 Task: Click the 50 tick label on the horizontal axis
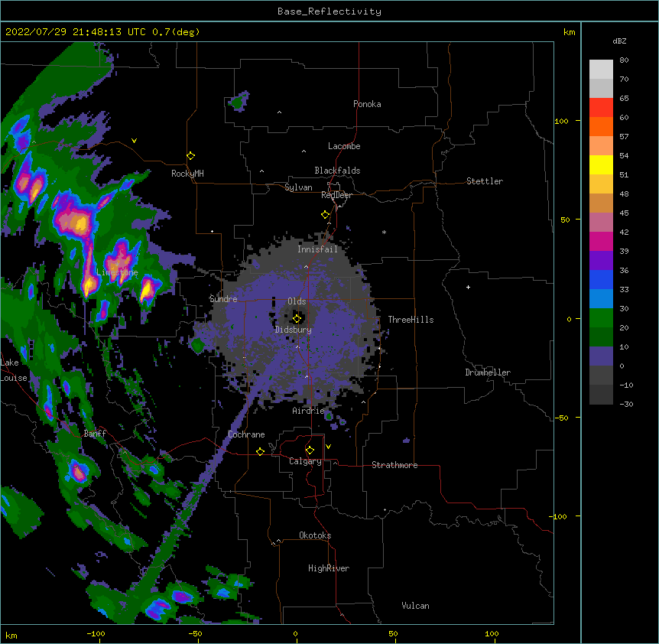[393, 634]
